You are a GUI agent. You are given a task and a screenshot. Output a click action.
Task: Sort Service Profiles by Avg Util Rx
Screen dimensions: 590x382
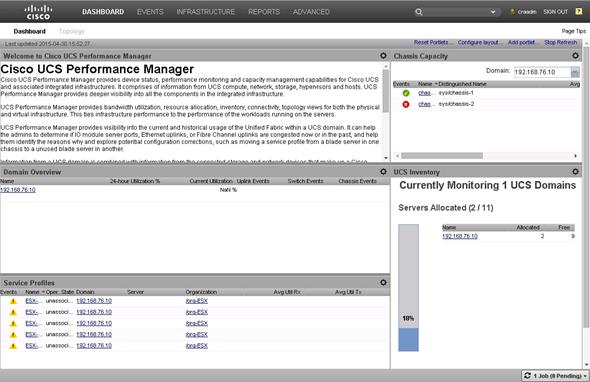pos(287,292)
